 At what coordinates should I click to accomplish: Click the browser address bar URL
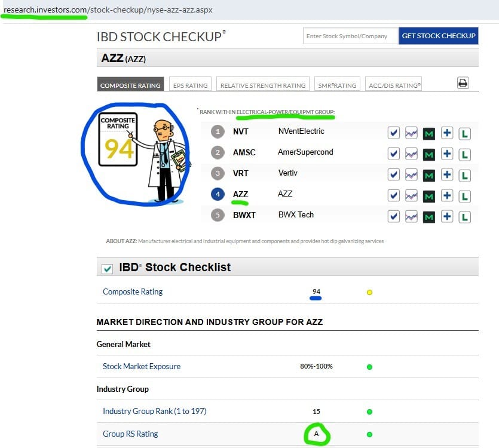tap(108, 10)
